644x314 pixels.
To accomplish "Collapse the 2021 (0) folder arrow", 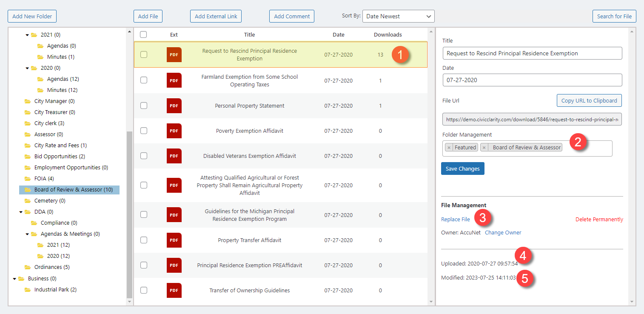I will point(27,35).
